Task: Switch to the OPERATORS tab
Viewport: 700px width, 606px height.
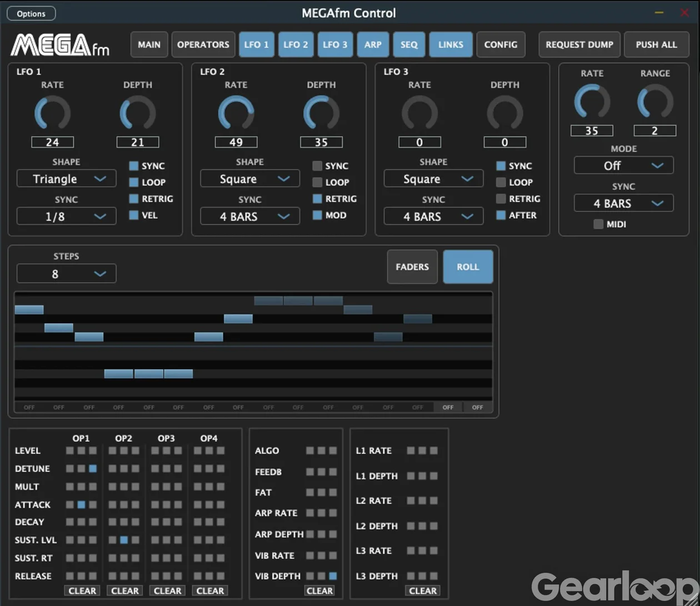Action: pyautogui.click(x=203, y=44)
